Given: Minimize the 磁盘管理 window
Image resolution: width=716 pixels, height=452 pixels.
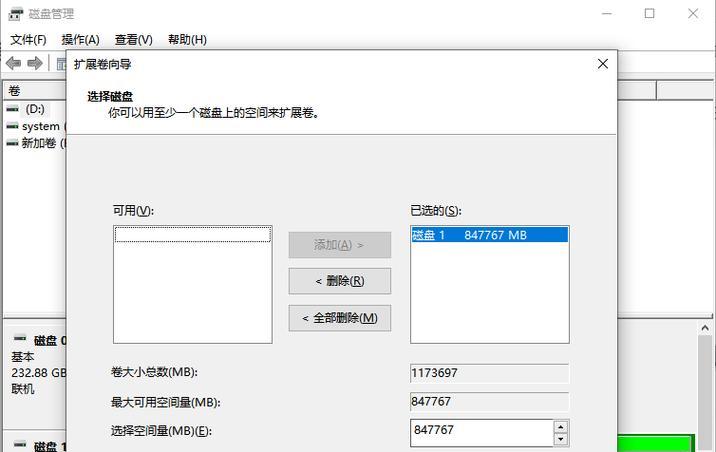Looking at the screenshot, I should (x=607, y=14).
